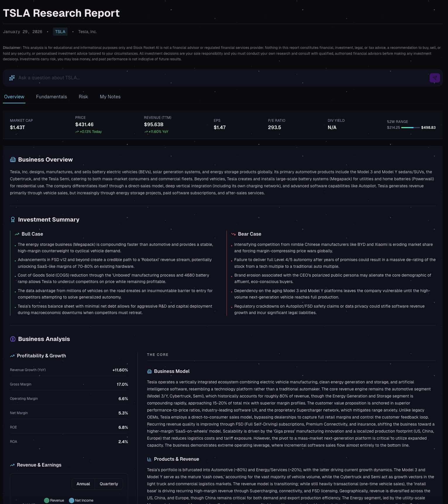Click the green arrow beside +11.60% YoY
The height and width of the screenshot is (504, 448).
146,132
